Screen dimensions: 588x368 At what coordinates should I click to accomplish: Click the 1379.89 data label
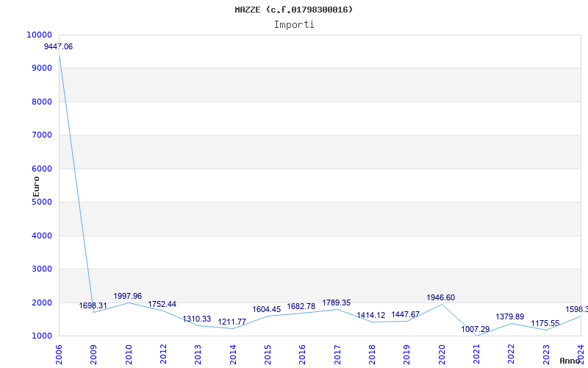tap(509, 316)
